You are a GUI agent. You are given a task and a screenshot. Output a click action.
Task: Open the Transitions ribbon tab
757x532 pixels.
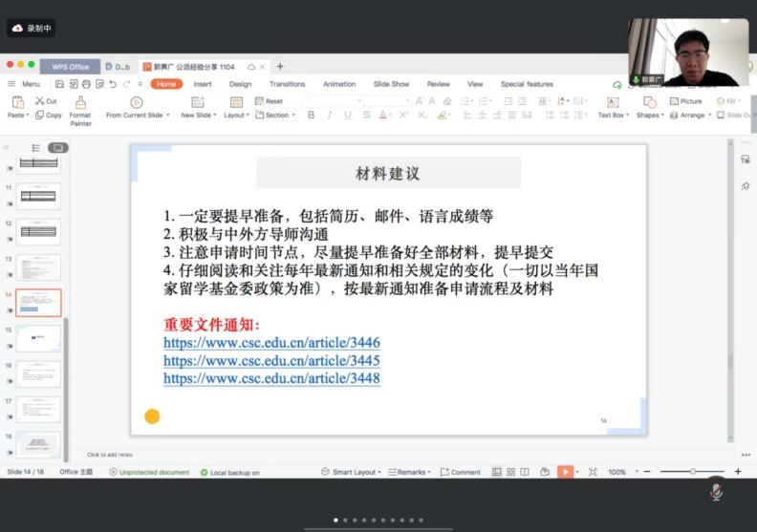(x=287, y=84)
